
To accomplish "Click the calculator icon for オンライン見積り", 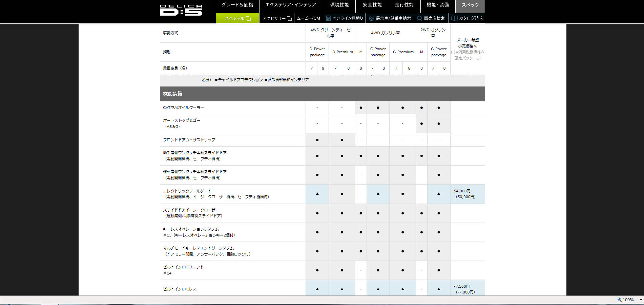I will (328, 18).
